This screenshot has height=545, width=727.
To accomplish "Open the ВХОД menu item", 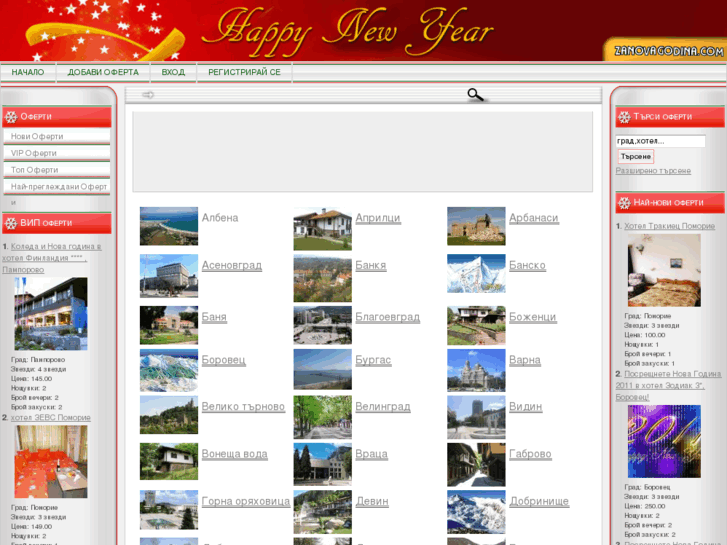I will coord(173,72).
